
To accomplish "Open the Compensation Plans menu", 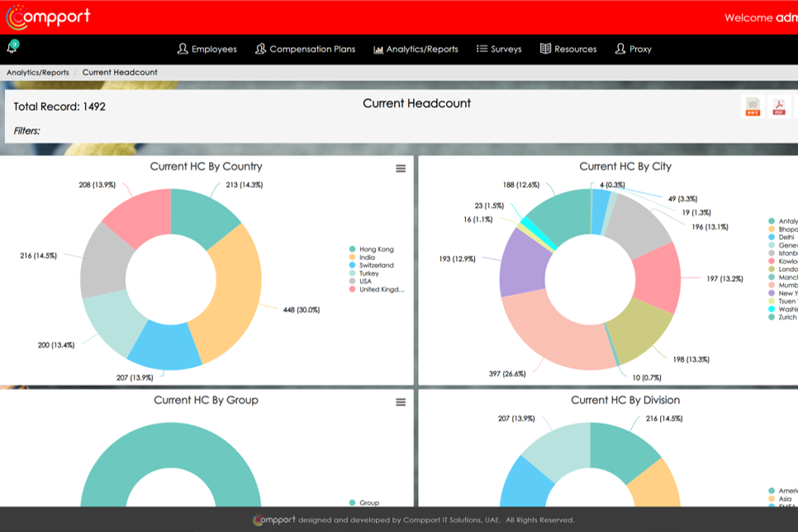I will pos(305,50).
